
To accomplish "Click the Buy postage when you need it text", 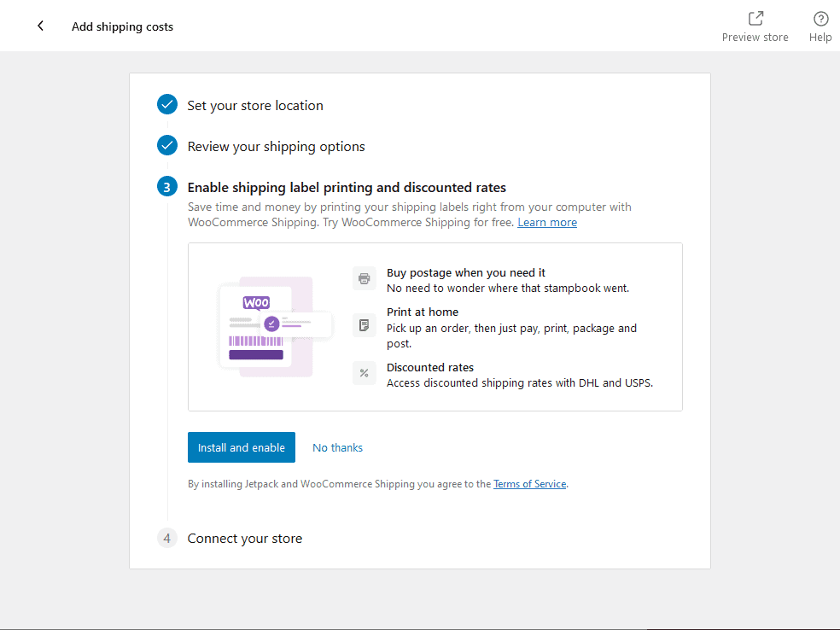I will 466,272.
